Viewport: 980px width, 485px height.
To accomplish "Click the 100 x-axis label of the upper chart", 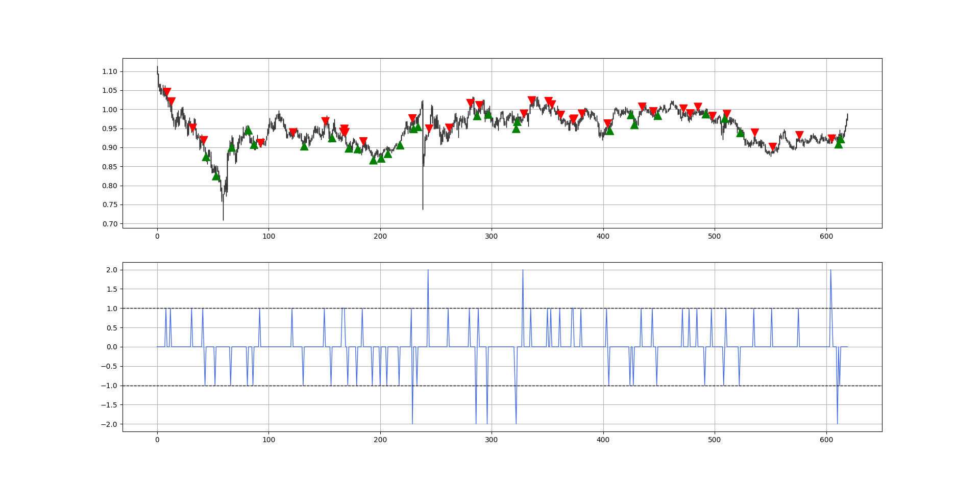I will pos(268,237).
